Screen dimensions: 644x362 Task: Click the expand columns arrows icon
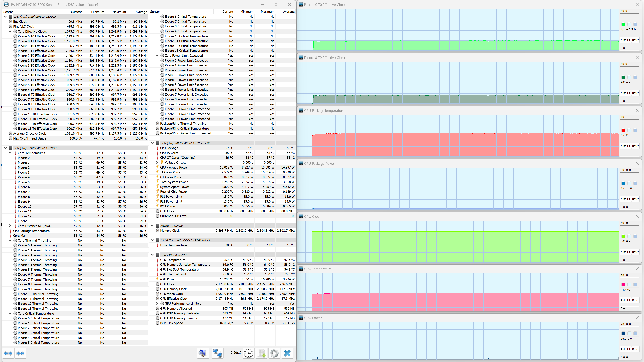point(8,353)
